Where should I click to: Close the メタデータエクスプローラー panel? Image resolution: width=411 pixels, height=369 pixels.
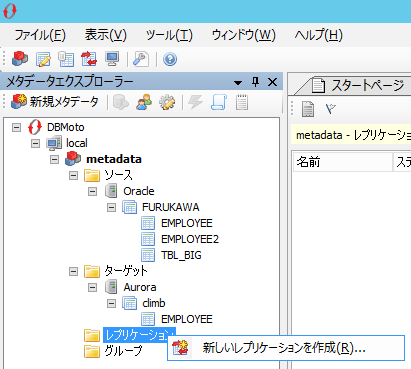pyautogui.click(x=273, y=82)
